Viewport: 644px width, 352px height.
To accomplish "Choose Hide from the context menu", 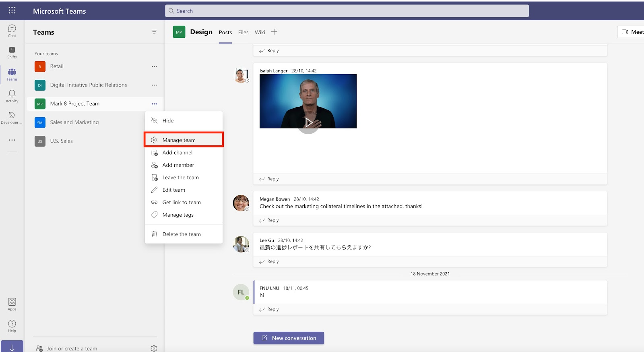I will click(184, 121).
